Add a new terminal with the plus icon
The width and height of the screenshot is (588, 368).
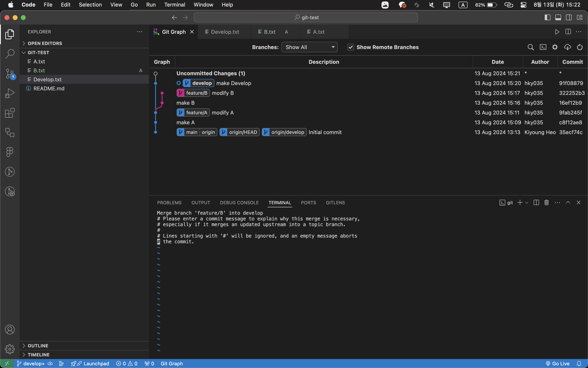coord(520,202)
